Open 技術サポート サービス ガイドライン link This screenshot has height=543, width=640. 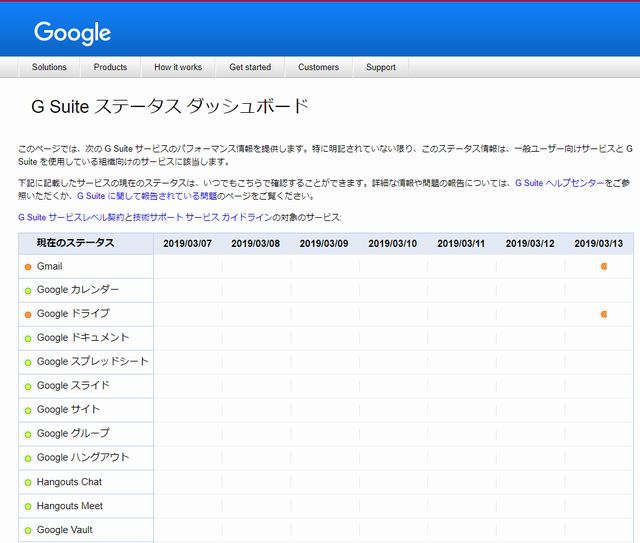pos(202,217)
